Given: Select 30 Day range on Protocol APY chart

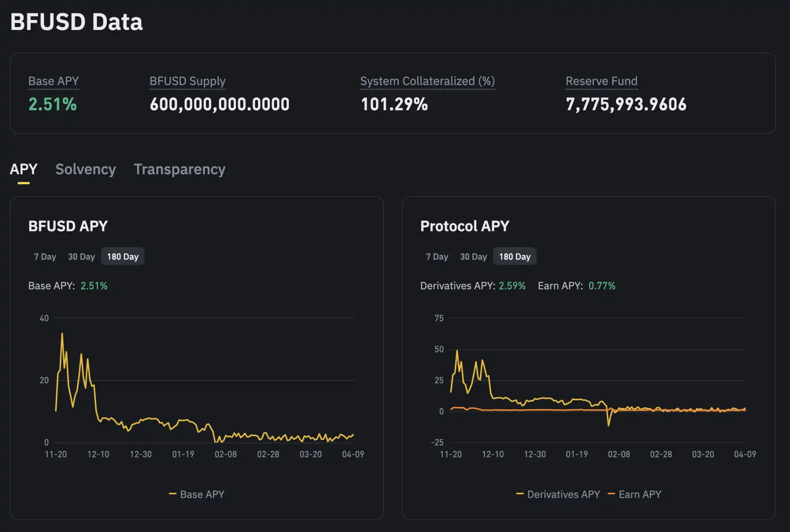Looking at the screenshot, I should 473,256.
